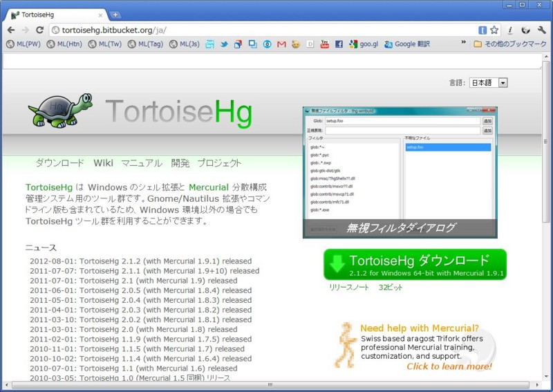
Task: Open the ML(Js) bookmark
Action: click(185, 44)
